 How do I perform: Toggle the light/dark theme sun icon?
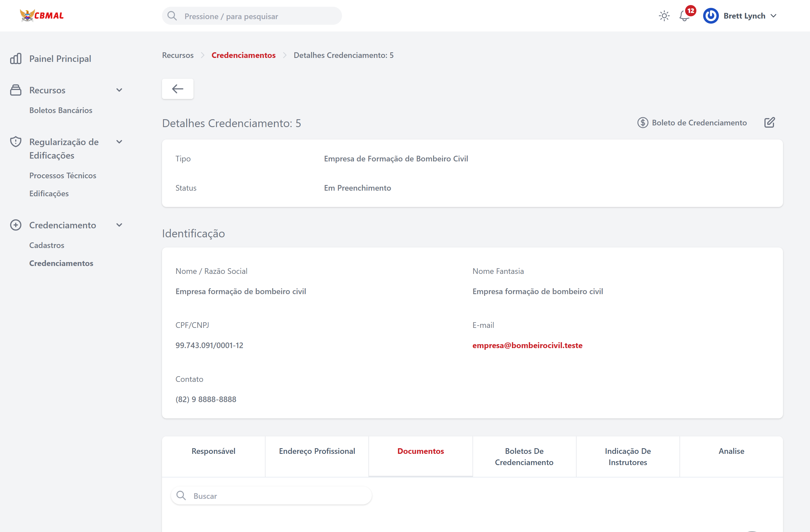pos(664,16)
